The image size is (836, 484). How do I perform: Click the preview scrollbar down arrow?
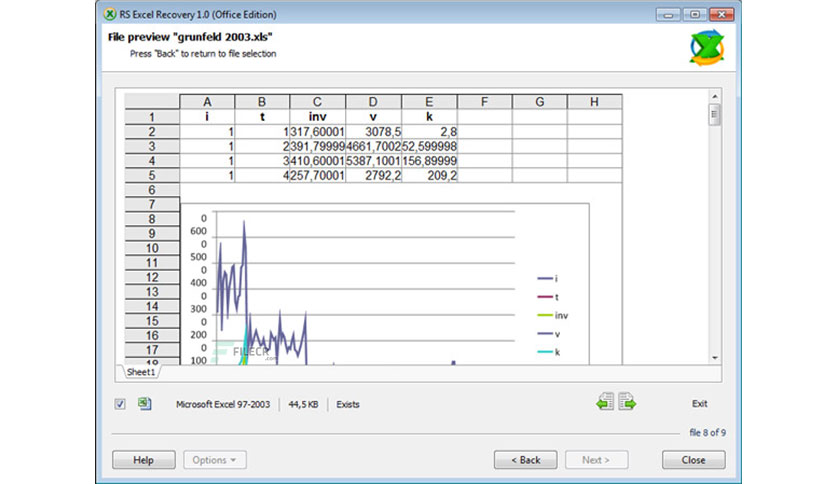click(715, 358)
